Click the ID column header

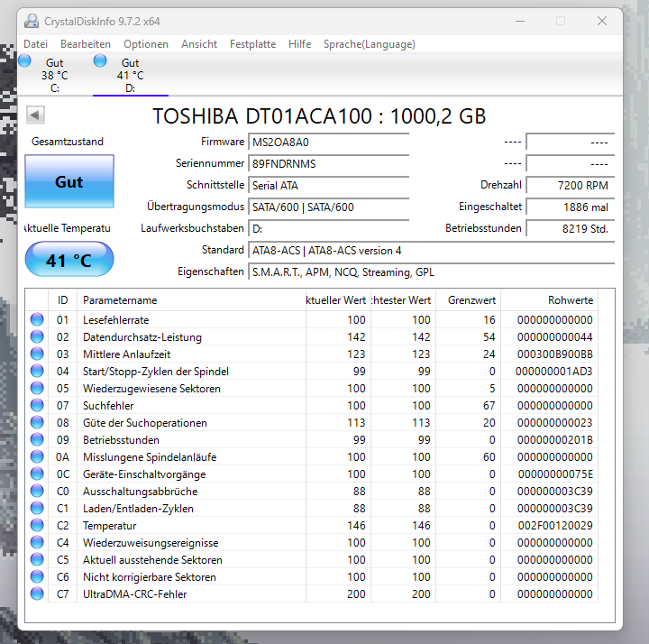[x=62, y=299]
